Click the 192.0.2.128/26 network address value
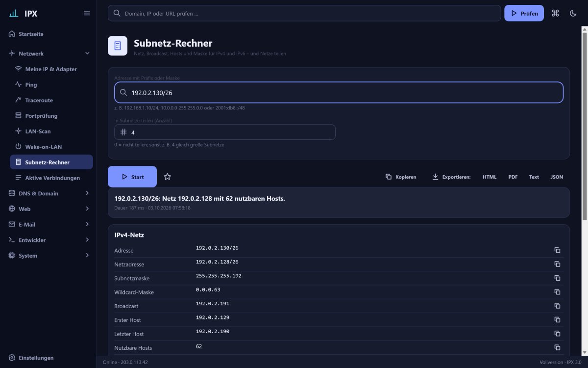This screenshot has width=588, height=368. (x=217, y=262)
